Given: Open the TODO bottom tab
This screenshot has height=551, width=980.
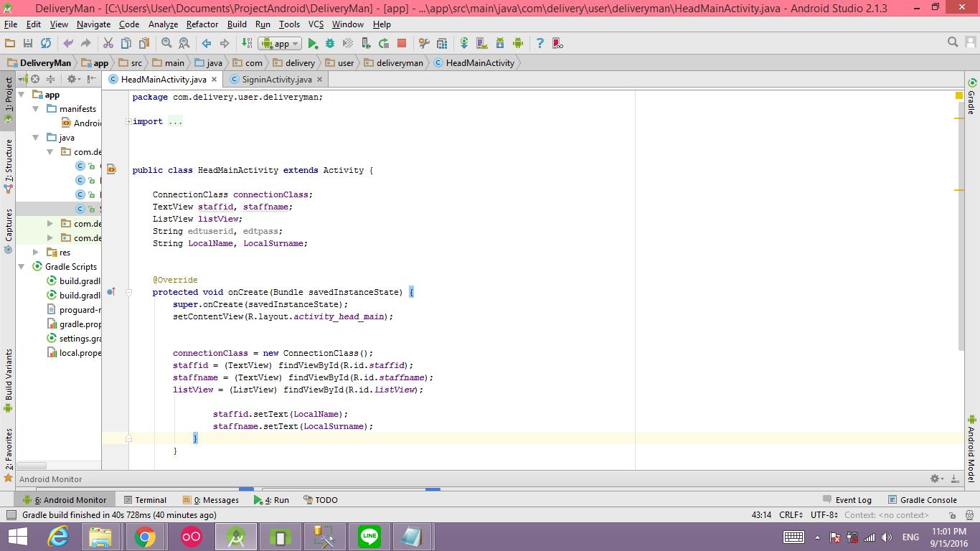Looking at the screenshot, I should tap(320, 500).
